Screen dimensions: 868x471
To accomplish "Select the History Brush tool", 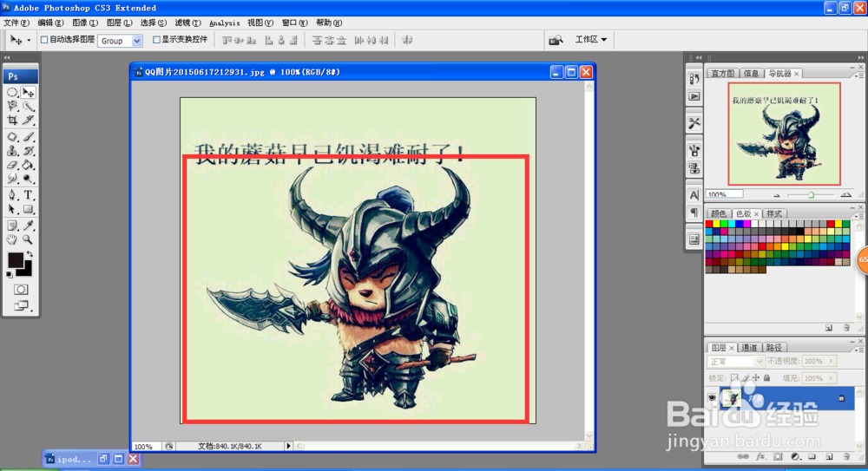I will pos(28,151).
